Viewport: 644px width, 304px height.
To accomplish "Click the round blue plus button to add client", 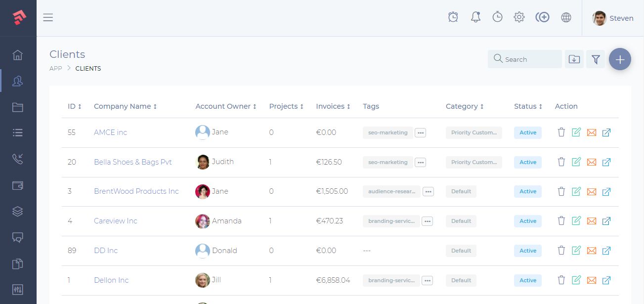I will point(620,59).
